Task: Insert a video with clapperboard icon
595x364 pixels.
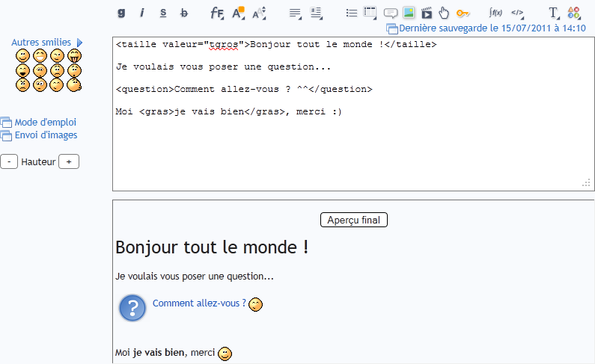Action: coord(427,13)
